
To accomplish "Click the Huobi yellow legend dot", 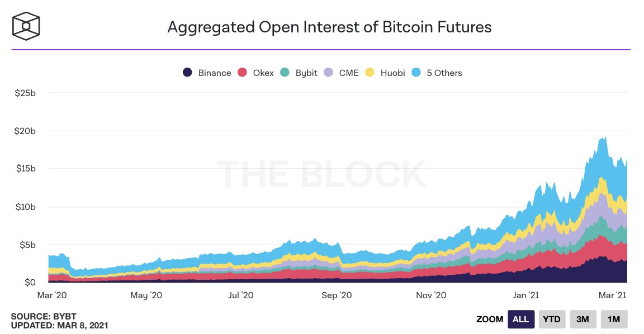I will click(370, 73).
